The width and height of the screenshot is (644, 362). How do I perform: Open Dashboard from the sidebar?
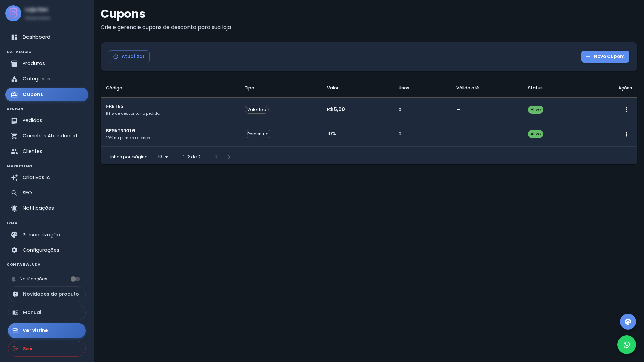(x=47, y=37)
